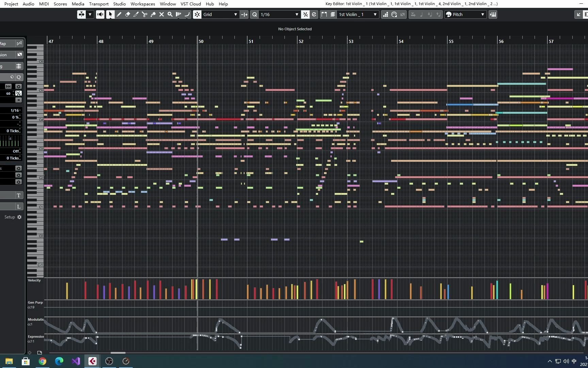Open the Scores menu
Image resolution: width=588 pixels, height=368 pixels.
click(x=60, y=4)
